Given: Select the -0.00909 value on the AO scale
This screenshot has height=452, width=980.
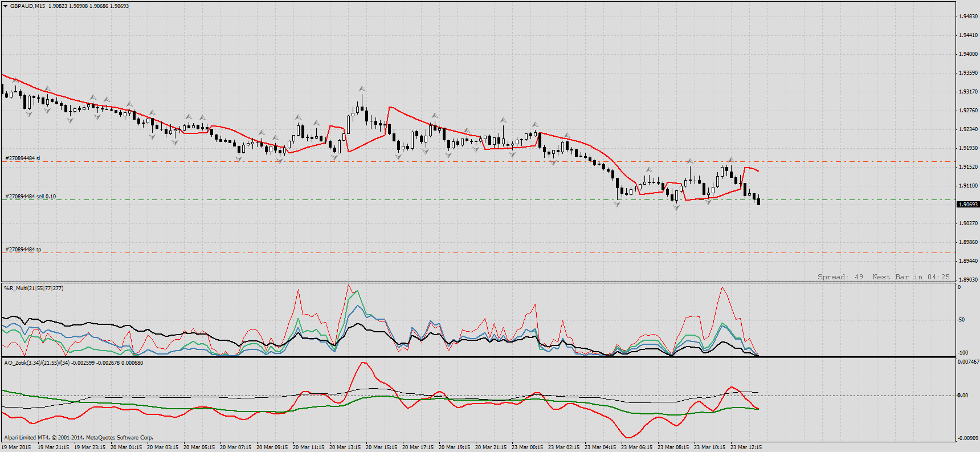Looking at the screenshot, I should click(x=967, y=438).
